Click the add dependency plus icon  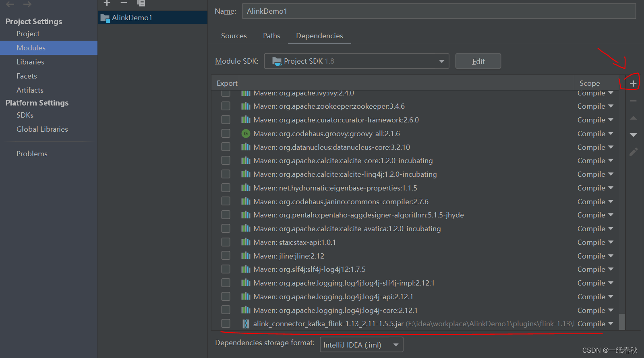[x=633, y=83]
